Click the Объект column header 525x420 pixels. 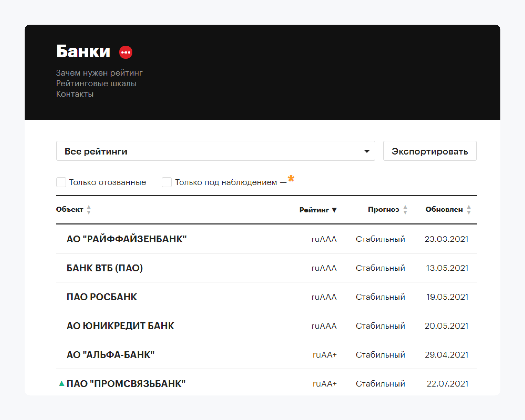(x=70, y=209)
